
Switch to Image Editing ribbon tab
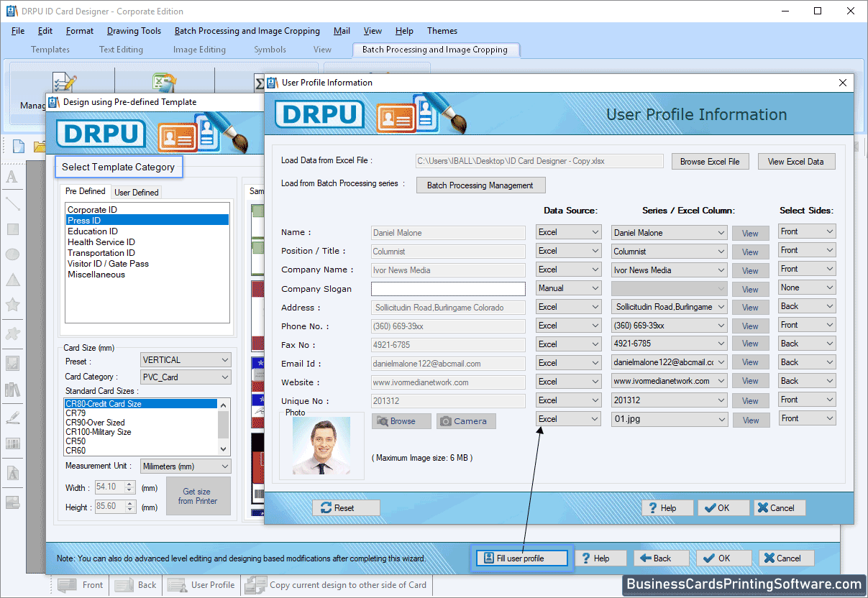click(x=199, y=50)
